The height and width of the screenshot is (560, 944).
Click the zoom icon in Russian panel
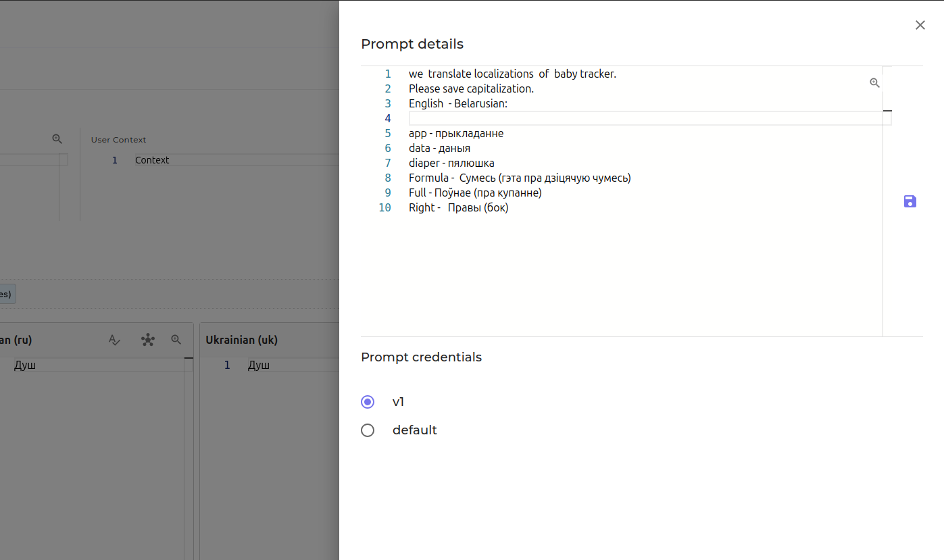[176, 340]
